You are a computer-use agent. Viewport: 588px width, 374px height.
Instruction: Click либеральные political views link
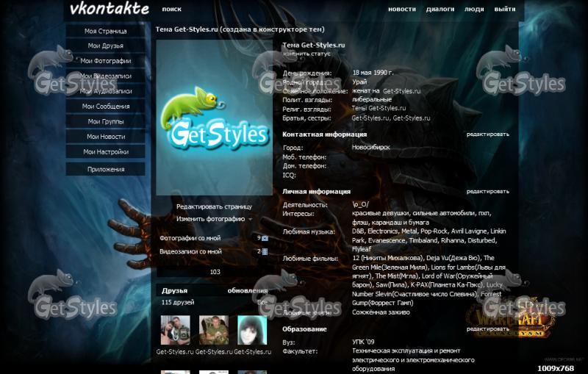pos(372,100)
